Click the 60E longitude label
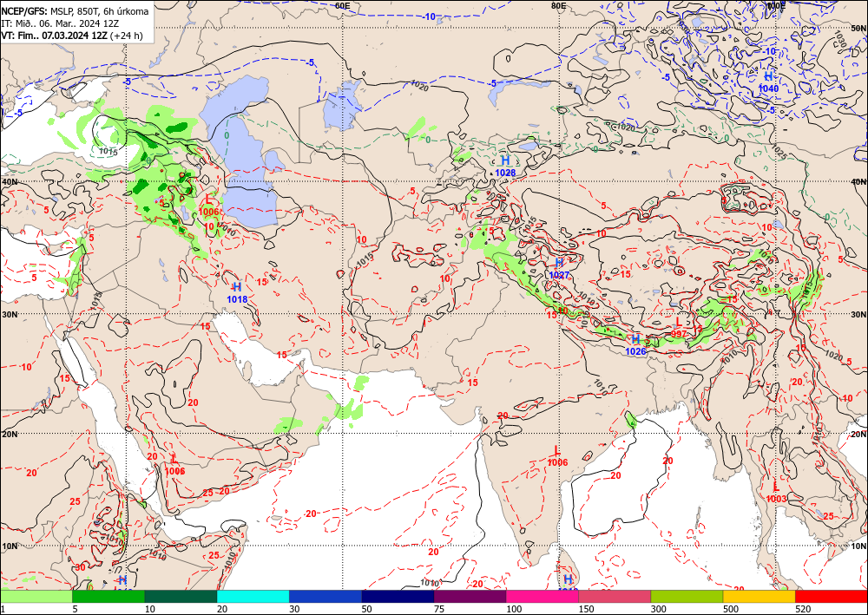 coord(343,5)
